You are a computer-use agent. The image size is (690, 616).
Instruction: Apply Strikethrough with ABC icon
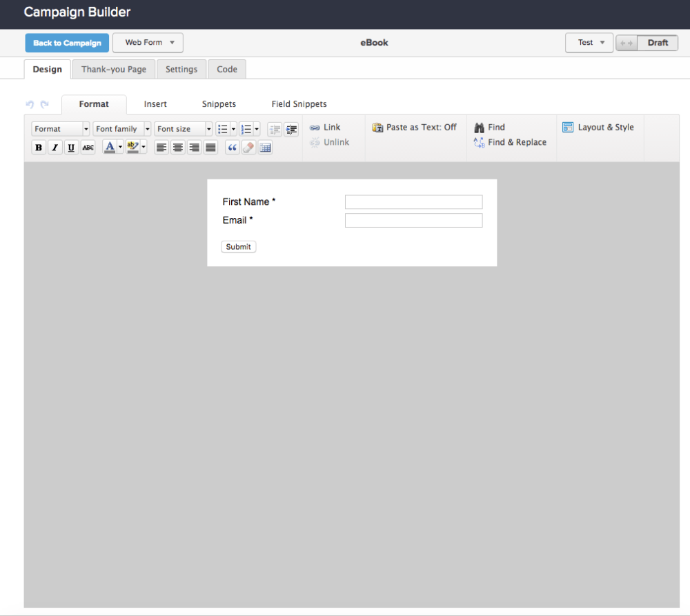pos(88,148)
